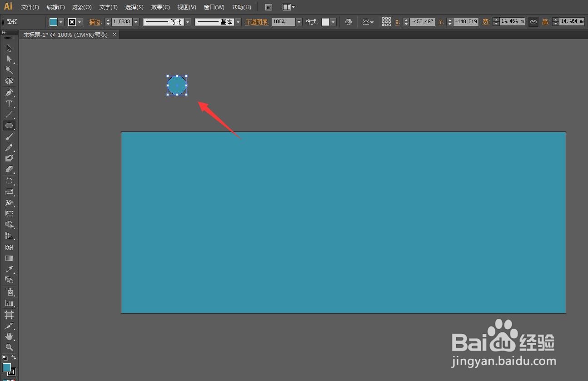Open the stroke color dropdown in control bar
Image resolution: width=588 pixels, height=381 pixels.
(x=80, y=22)
